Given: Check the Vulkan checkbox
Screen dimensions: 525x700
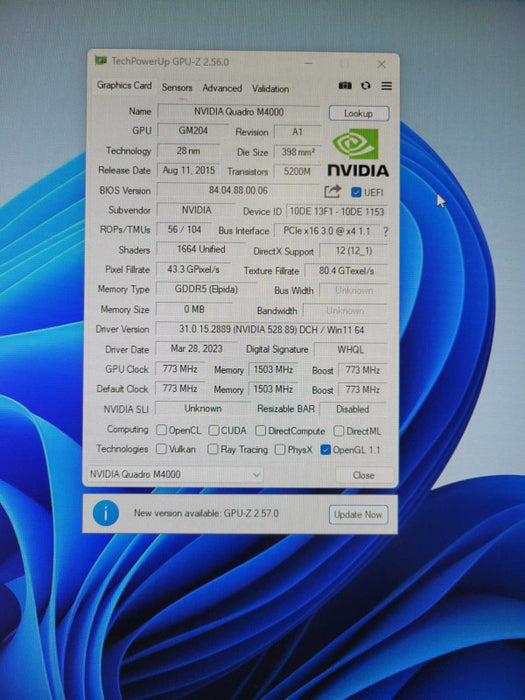Looking at the screenshot, I should [x=161, y=449].
